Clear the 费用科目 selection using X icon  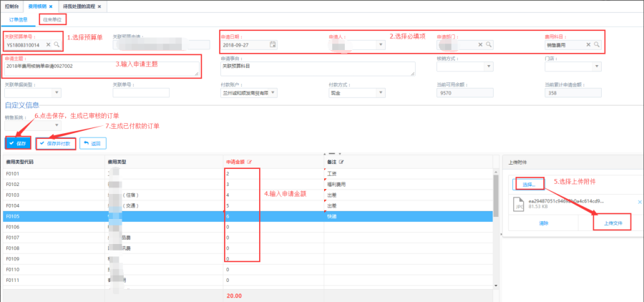pyautogui.click(x=588, y=44)
